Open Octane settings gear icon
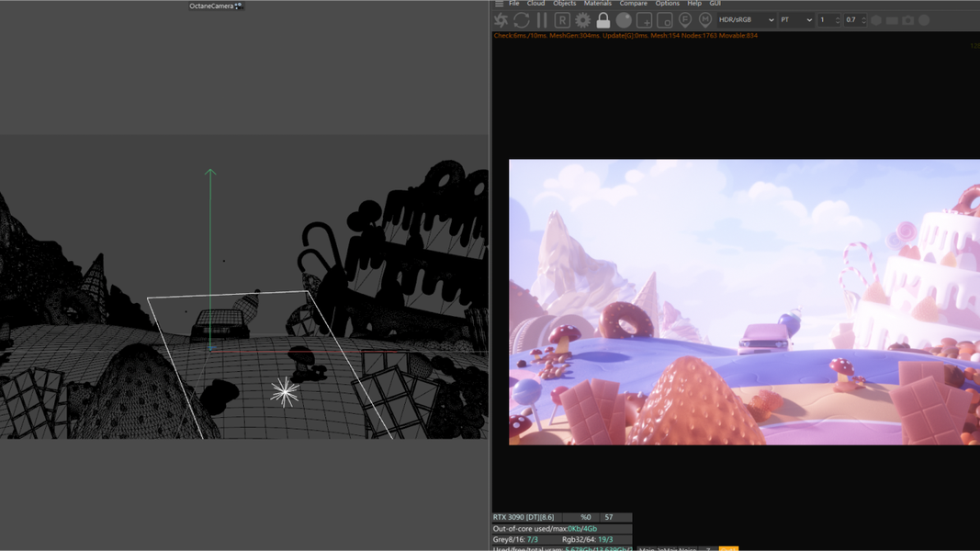980x551 pixels. (582, 20)
